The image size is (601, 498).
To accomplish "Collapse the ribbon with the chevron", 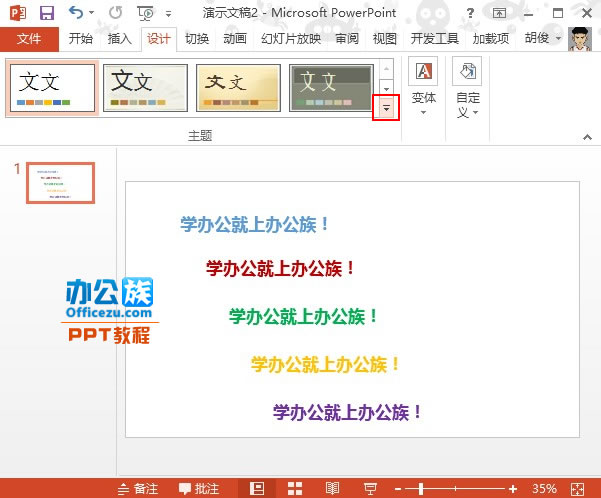I will tap(587, 137).
